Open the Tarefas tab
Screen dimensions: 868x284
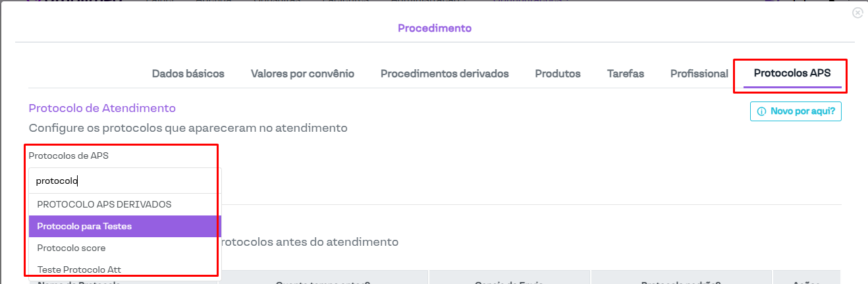626,74
